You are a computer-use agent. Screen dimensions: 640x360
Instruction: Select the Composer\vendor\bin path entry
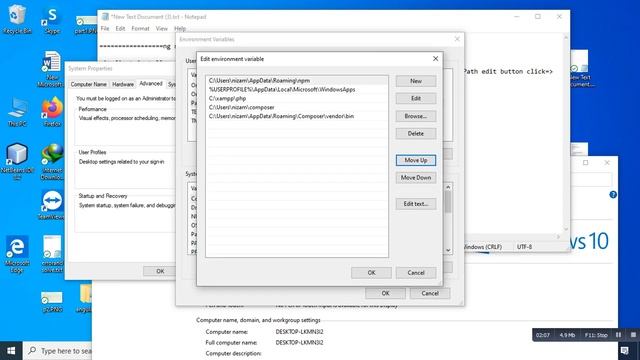[297, 116]
